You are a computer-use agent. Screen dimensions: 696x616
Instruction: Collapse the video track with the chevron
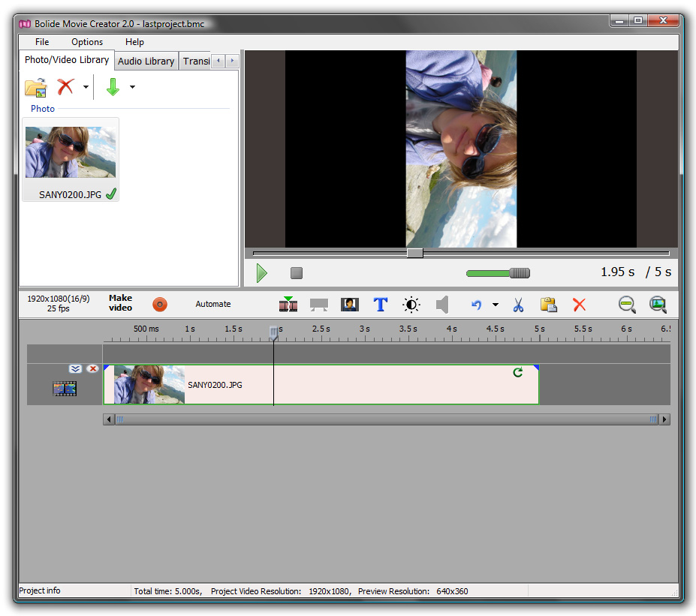(75, 368)
